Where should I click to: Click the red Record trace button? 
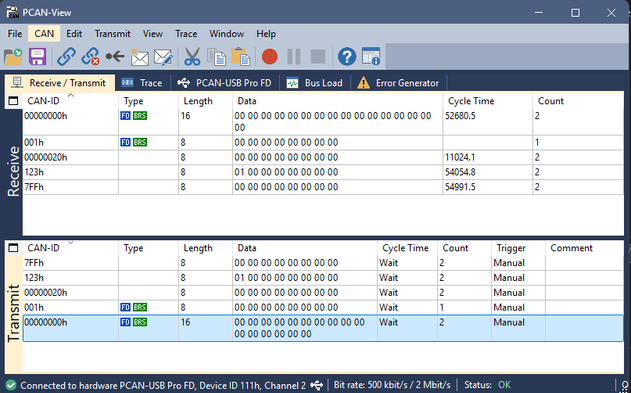pyautogui.click(x=269, y=57)
